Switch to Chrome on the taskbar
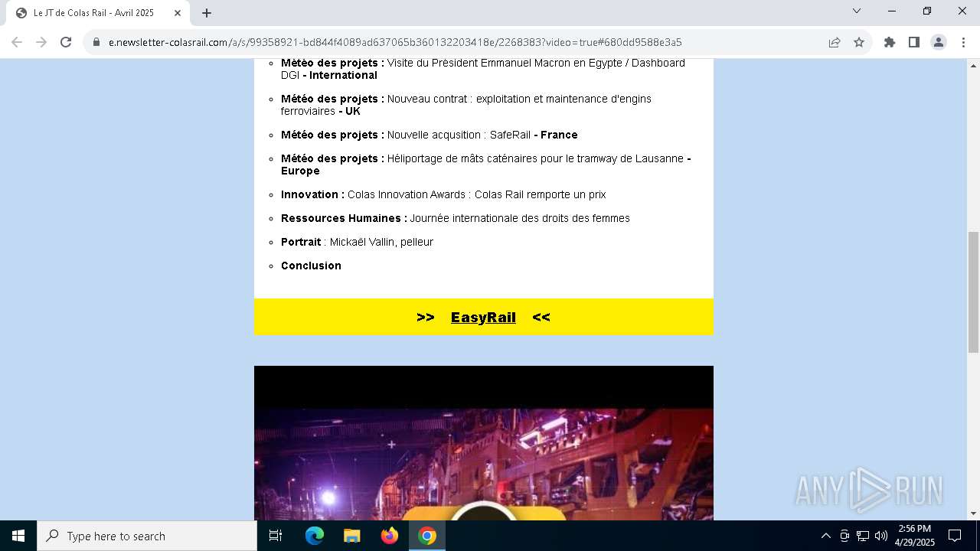Image resolution: width=980 pixels, height=551 pixels. coord(427,536)
